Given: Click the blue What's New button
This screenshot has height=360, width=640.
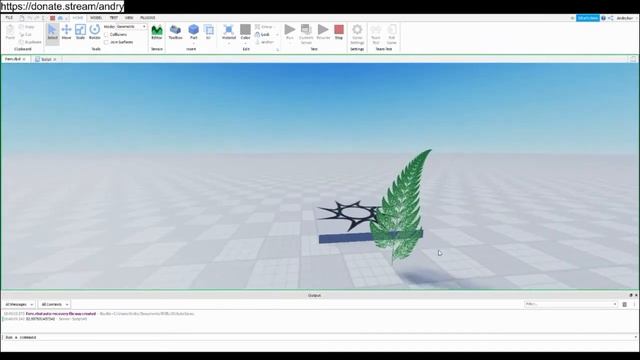Looking at the screenshot, I should (x=587, y=18).
